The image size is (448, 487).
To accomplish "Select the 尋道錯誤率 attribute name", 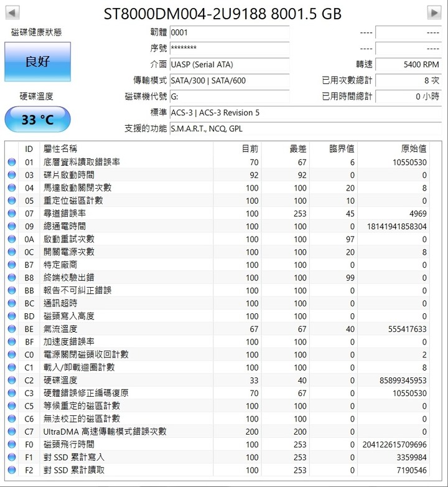I will [65, 214].
